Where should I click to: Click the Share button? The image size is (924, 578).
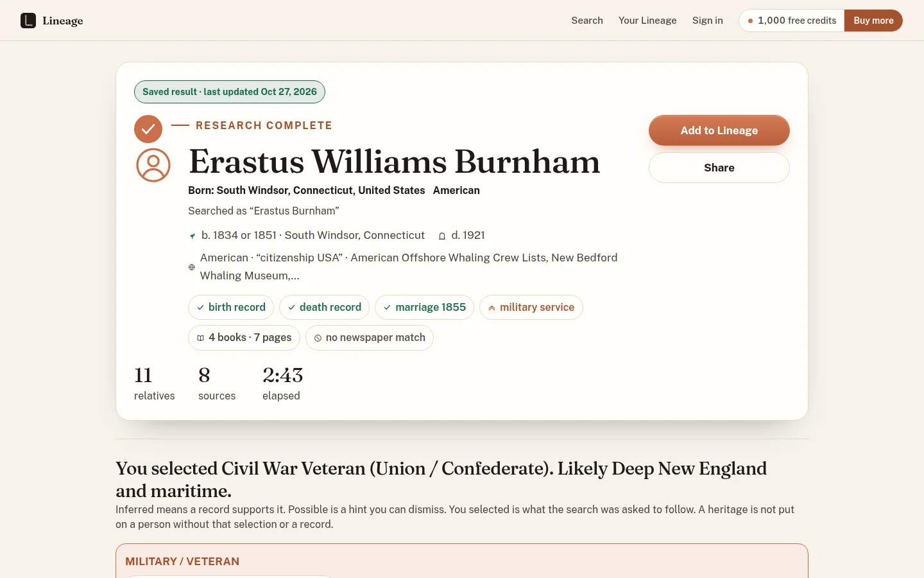(719, 168)
